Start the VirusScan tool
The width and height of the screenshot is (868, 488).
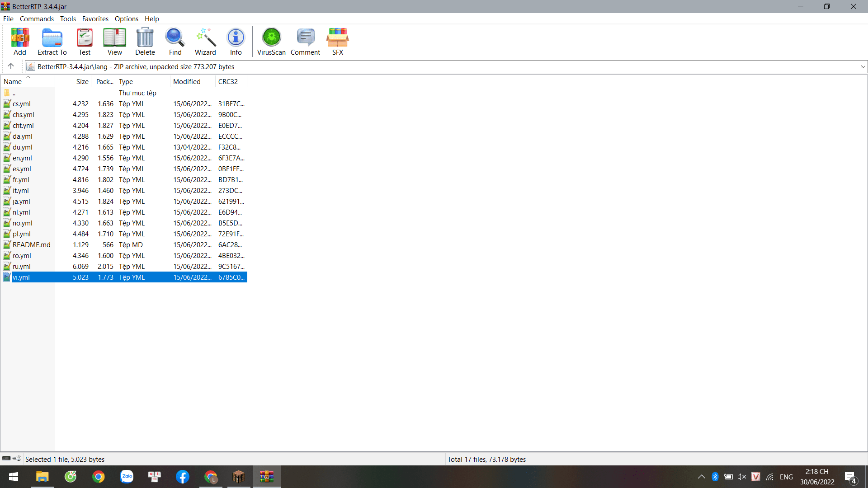click(x=271, y=41)
